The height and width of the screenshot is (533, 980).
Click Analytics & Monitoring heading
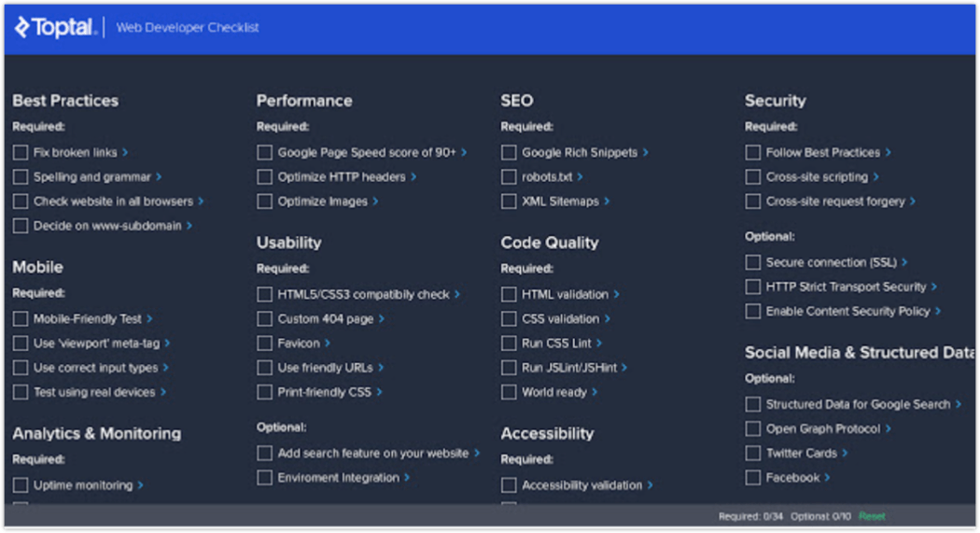click(x=97, y=433)
